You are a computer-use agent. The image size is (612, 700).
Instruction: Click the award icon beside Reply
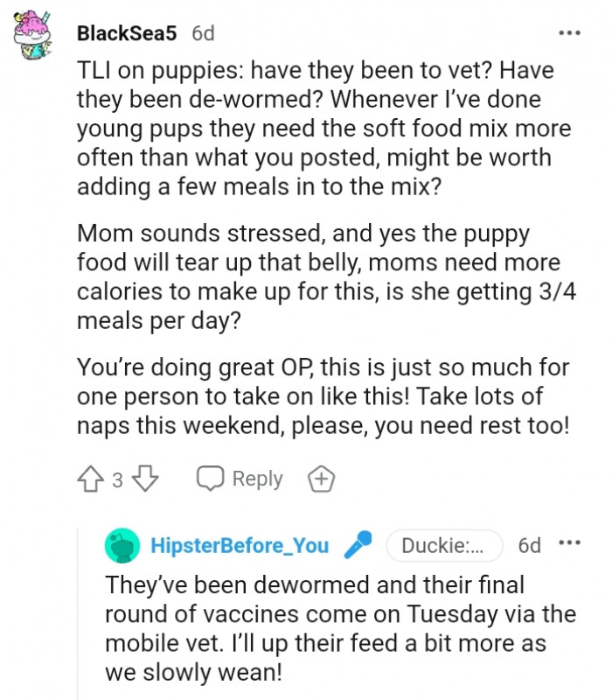click(322, 479)
